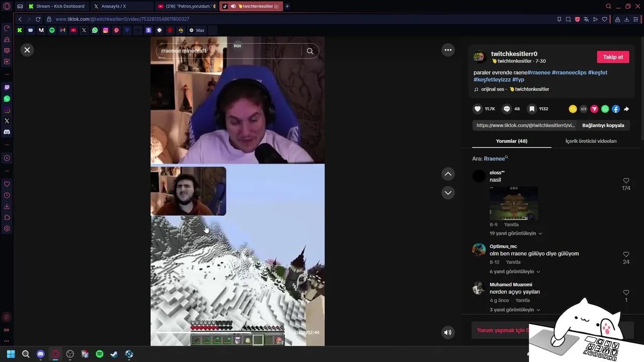Toggle the ad blocker shield icon

577,19
